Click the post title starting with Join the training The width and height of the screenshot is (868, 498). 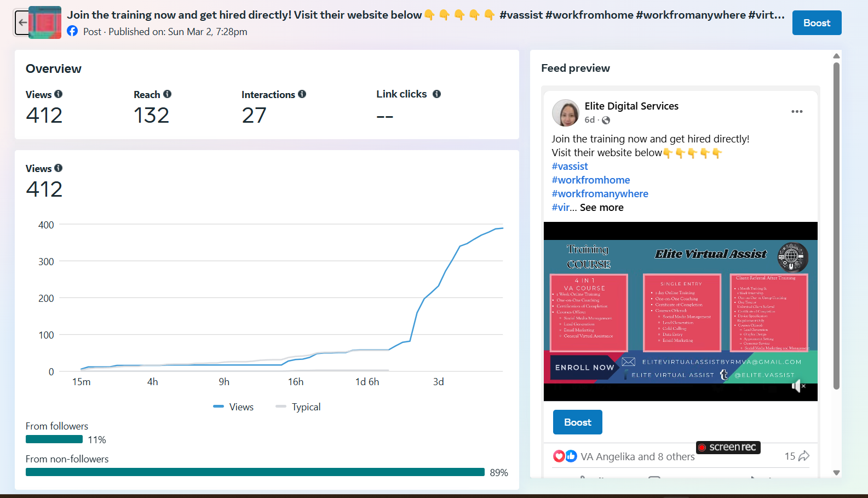[x=426, y=15]
